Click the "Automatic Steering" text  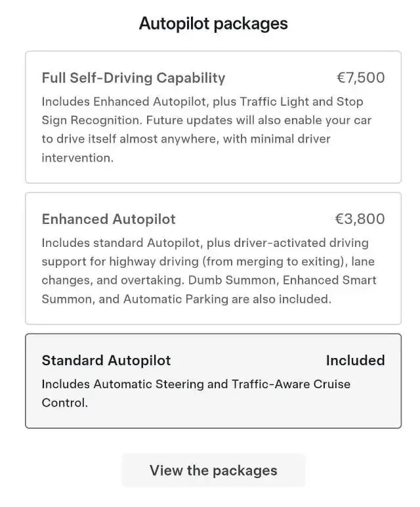point(148,384)
